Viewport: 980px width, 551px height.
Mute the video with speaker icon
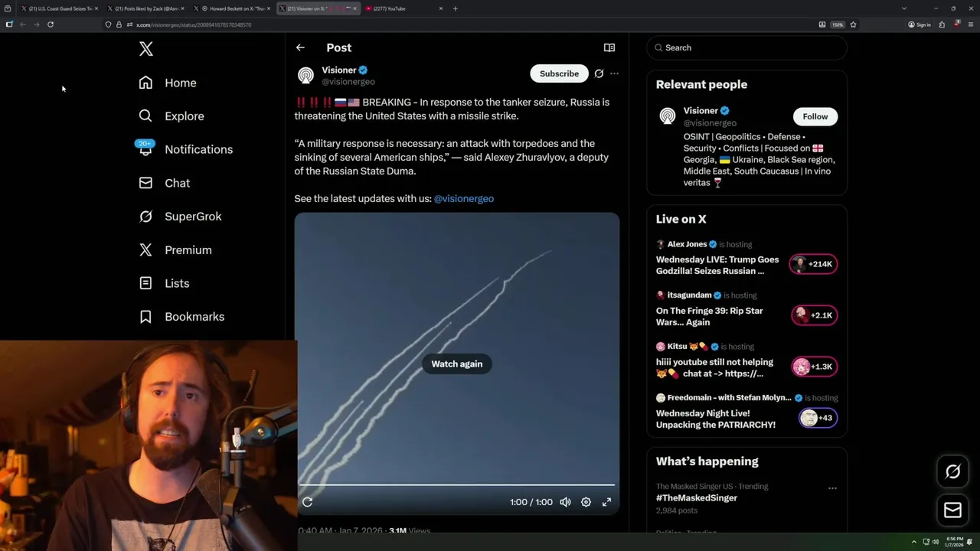tap(565, 502)
